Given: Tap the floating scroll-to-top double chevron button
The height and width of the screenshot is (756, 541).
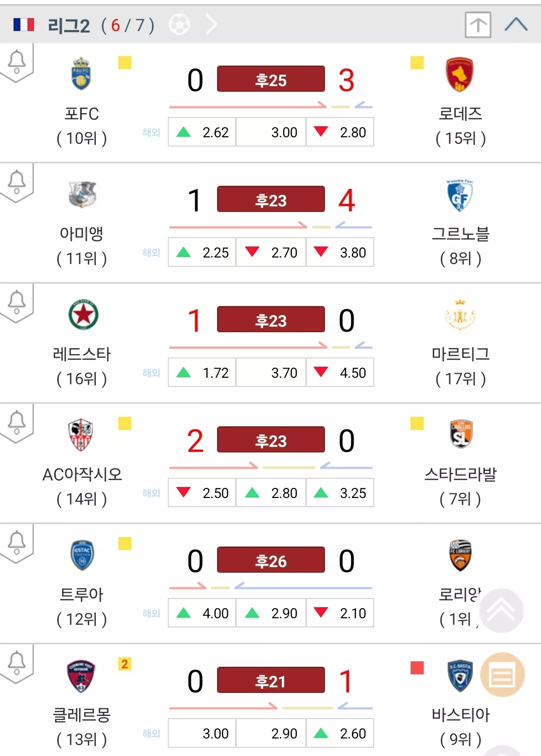Looking at the screenshot, I should pos(501,610).
